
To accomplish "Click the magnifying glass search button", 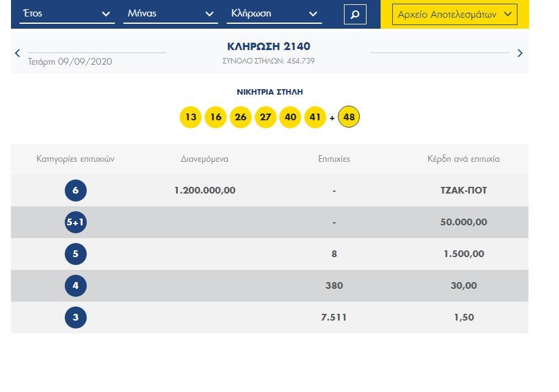I will (x=355, y=14).
